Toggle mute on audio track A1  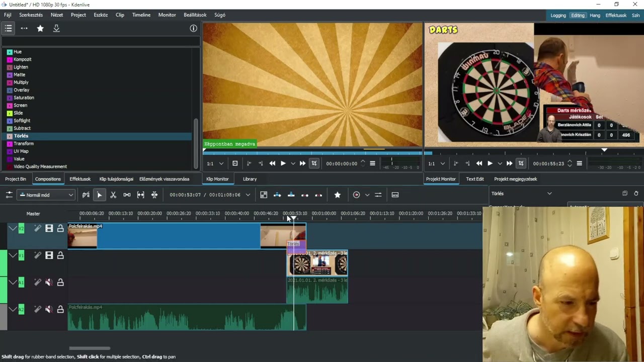(49, 283)
